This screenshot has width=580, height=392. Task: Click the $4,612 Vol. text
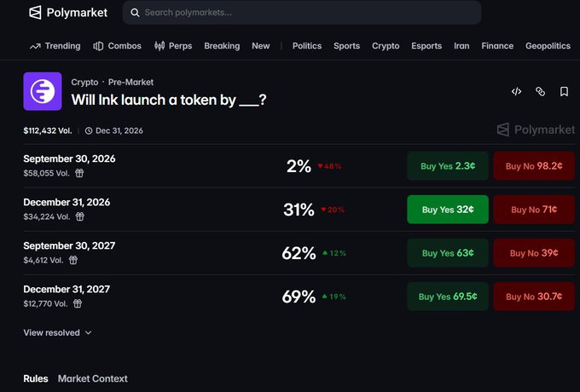click(x=43, y=260)
